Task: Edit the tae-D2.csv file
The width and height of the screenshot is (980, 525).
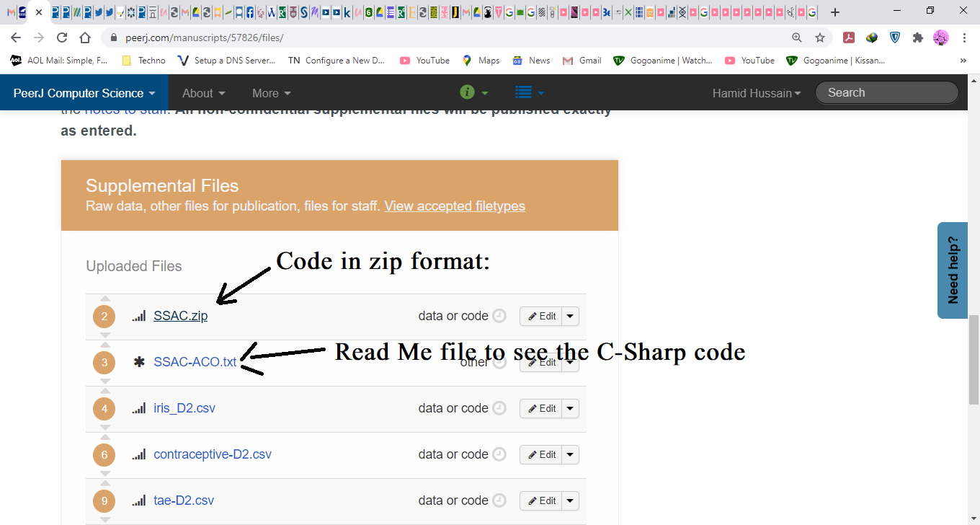Action: (540, 500)
